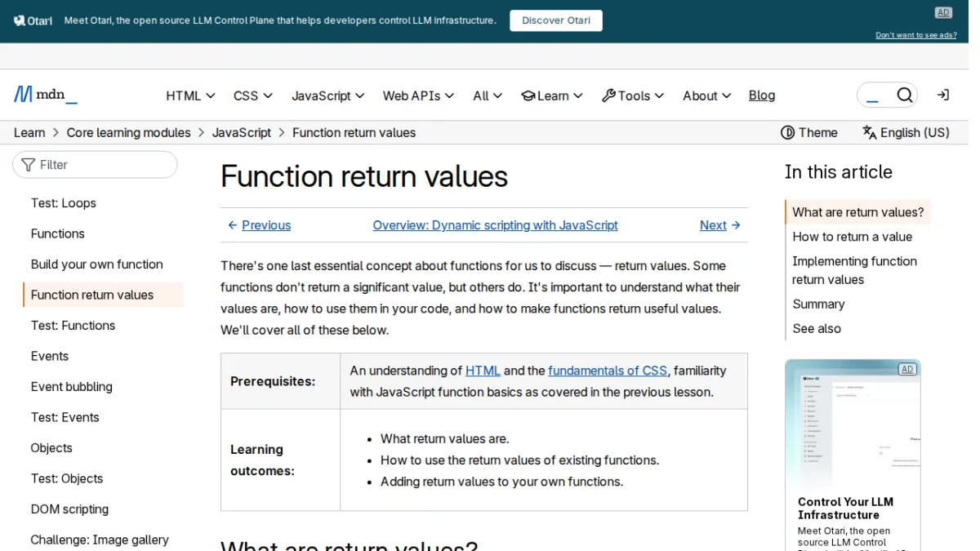980x551 pixels.
Task: Open the Theme switcher
Action: pos(809,132)
